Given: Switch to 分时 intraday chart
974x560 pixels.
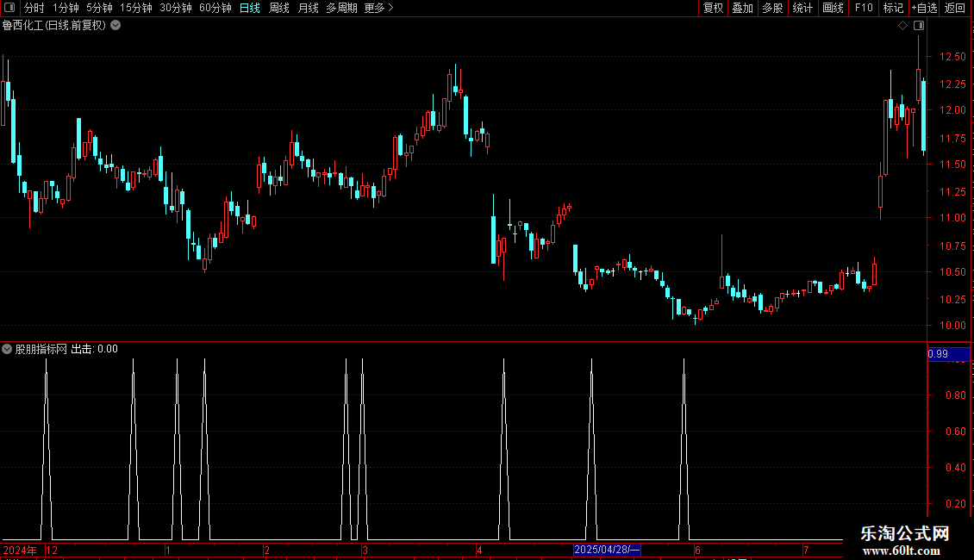Looking at the screenshot, I should (34, 8).
